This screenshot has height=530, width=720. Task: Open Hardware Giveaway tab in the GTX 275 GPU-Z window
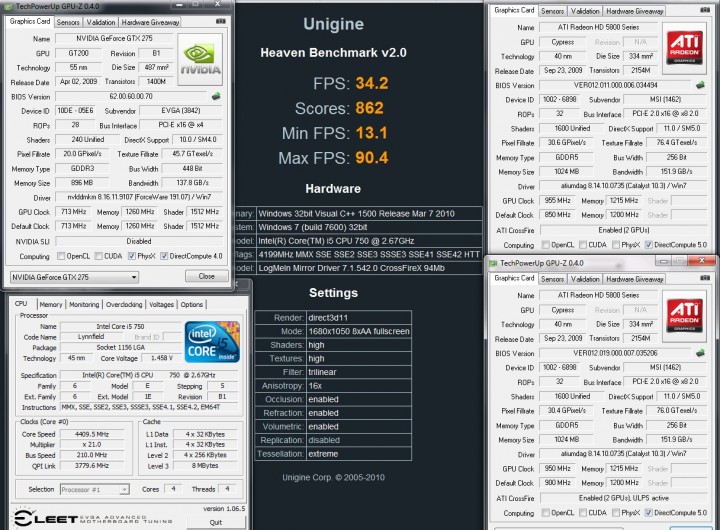click(x=150, y=22)
